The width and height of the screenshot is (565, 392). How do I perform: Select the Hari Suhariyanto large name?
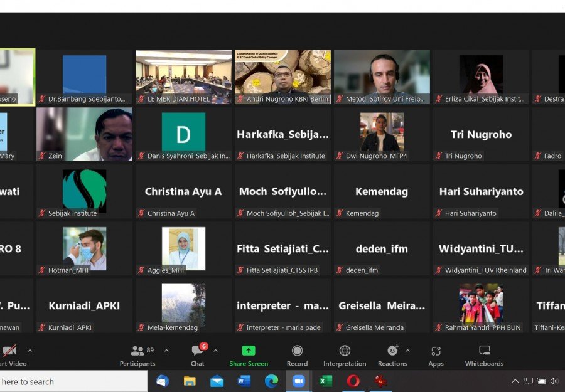[481, 191]
